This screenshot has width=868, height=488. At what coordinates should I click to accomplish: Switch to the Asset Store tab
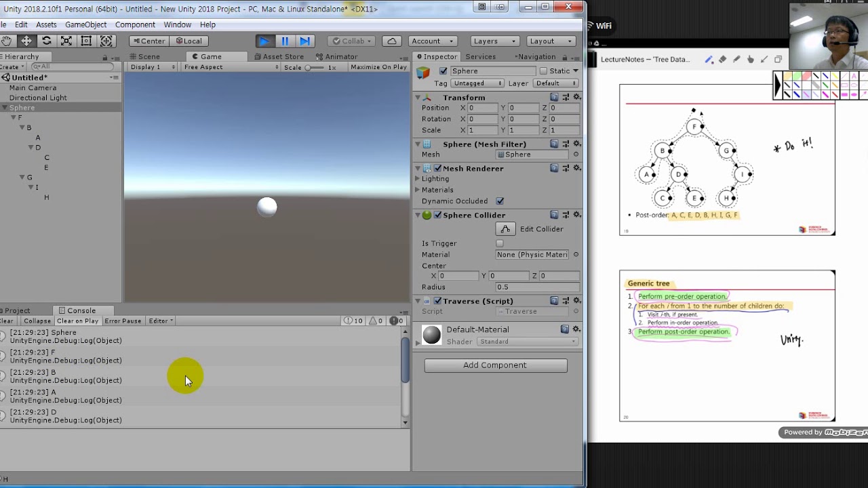pos(279,57)
